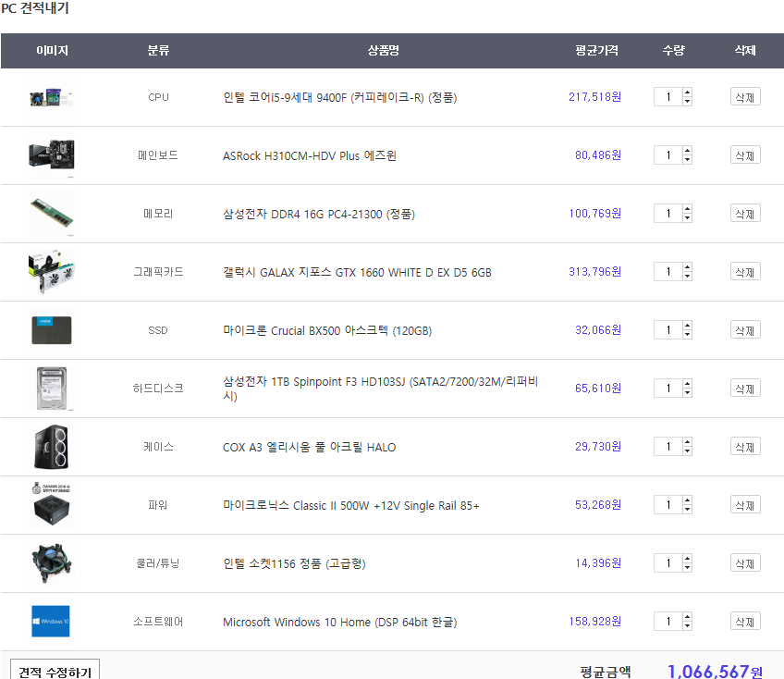Click the Crucial BX500 SSD image
This screenshot has height=679, width=784.
click(x=52, y=330)
